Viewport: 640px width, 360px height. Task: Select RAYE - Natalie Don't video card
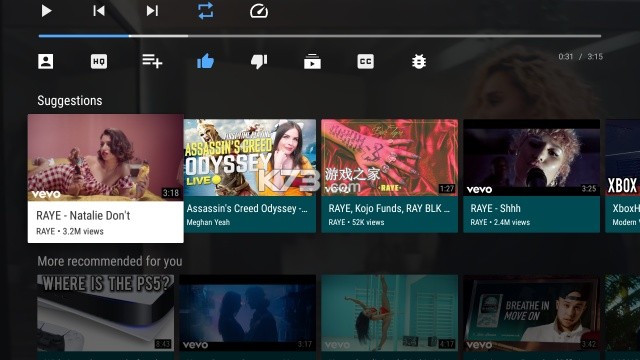105,178
